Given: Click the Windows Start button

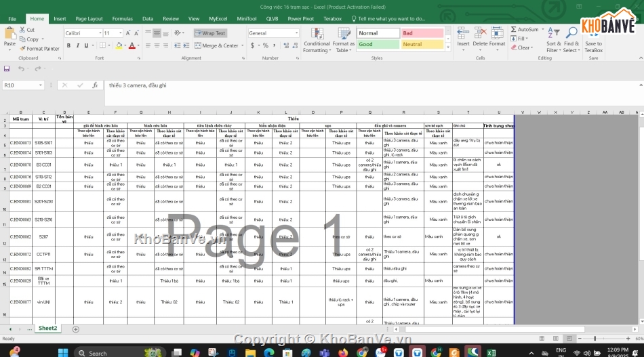Looking at the screenshot, I should [x=63, y=352].
